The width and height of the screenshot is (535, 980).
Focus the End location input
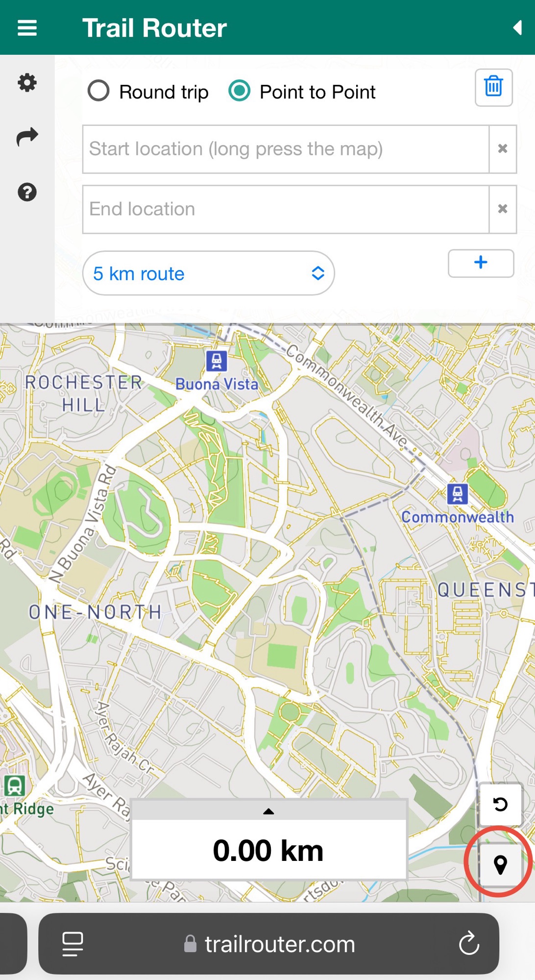tap(286, 209)
